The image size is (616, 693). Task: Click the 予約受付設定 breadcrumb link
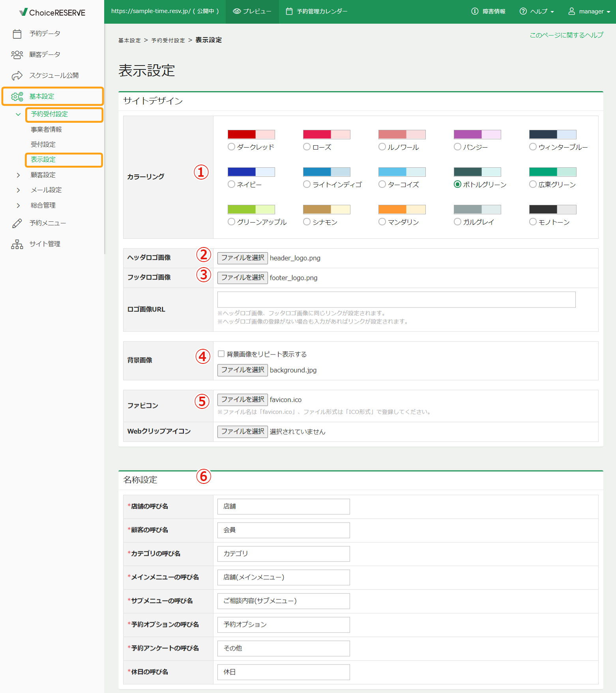(x=168, y=40)
